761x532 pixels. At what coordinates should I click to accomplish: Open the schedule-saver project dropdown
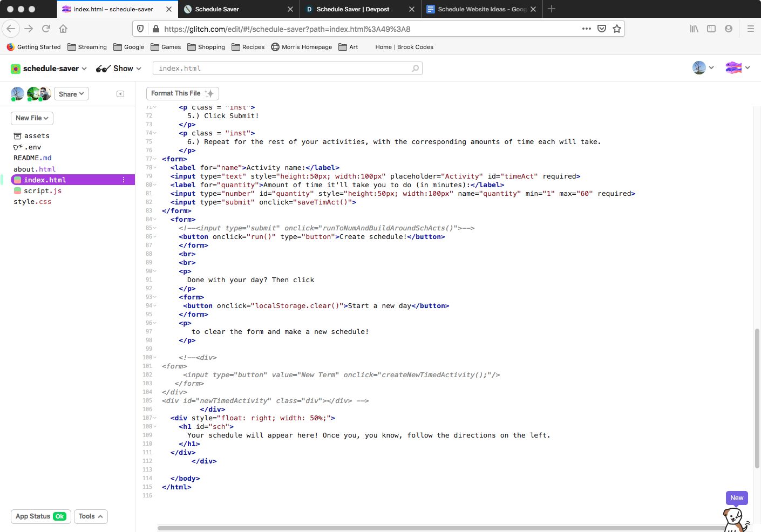click(x=49, y=69)
